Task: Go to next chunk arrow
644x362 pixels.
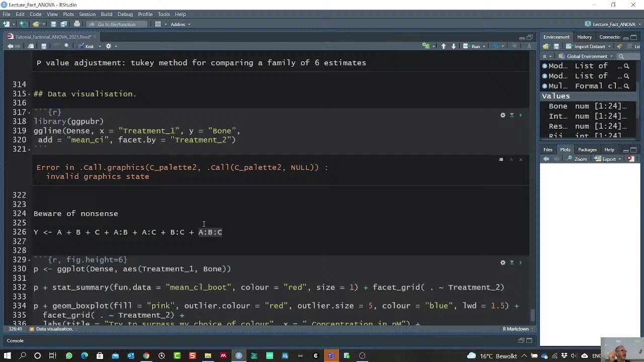Action: coord(453,46)
